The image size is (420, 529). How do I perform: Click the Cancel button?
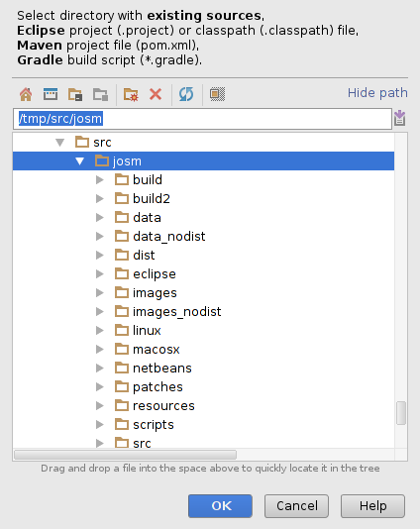tap(296, 506)
